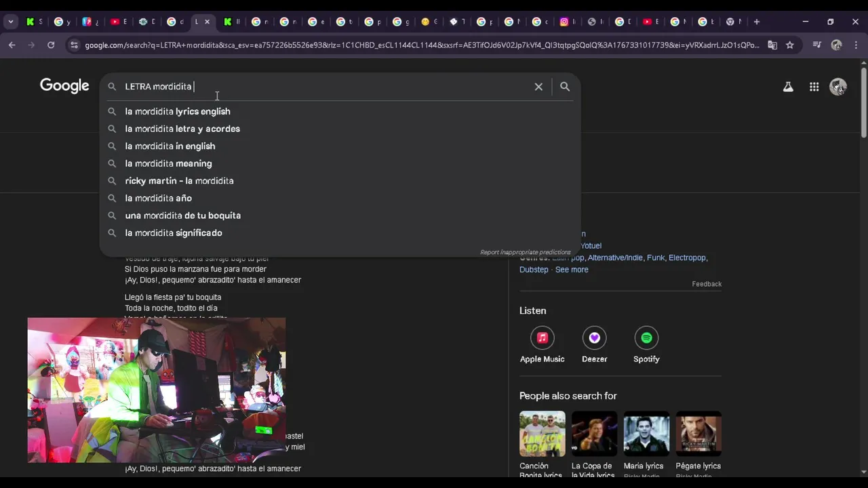Open the Yotuel artist link
868x488 pixels.
(x=591, y=245)
